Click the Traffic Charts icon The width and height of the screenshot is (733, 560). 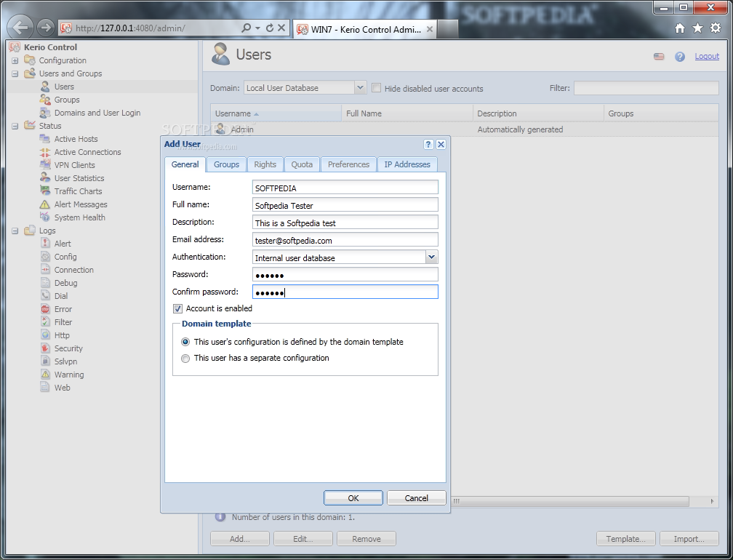[x=45, y=191]
